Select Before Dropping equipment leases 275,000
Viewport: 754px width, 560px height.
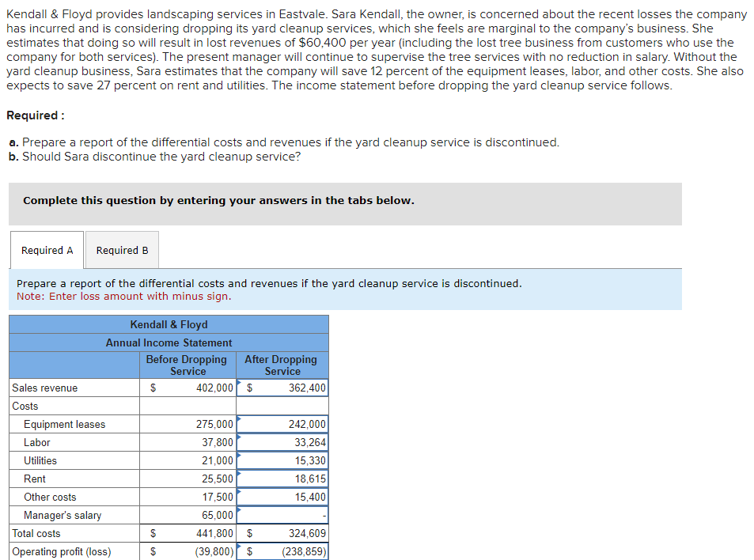[188, 425]
